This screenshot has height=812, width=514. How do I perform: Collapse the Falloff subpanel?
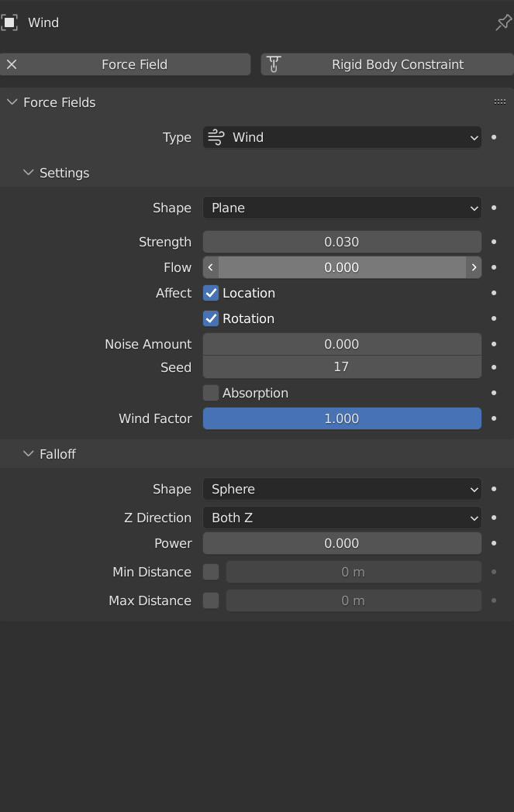[x=29, y=454]
